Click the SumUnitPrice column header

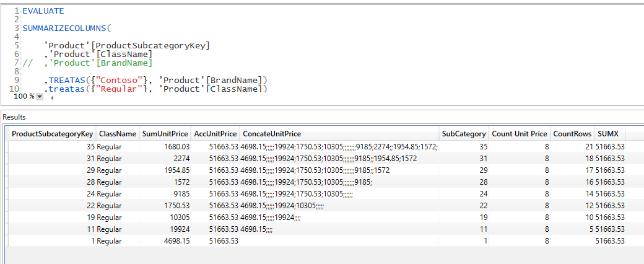pos(165,134)
